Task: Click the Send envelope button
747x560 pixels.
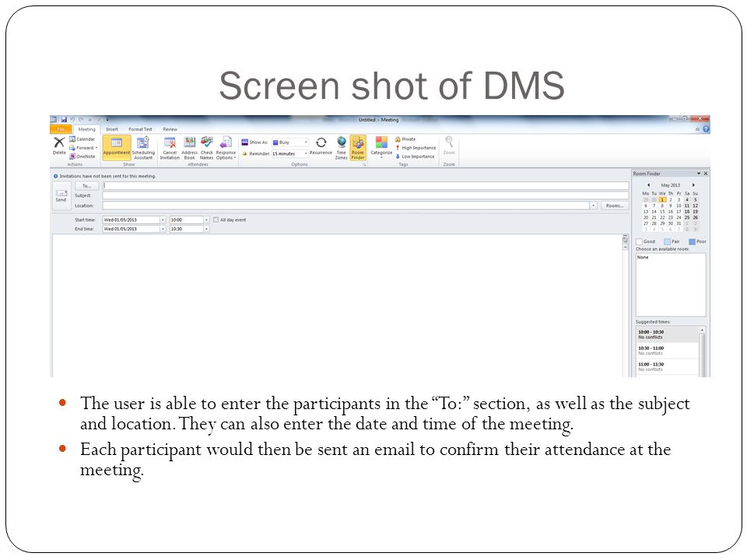Action: [x=61, y=195]
